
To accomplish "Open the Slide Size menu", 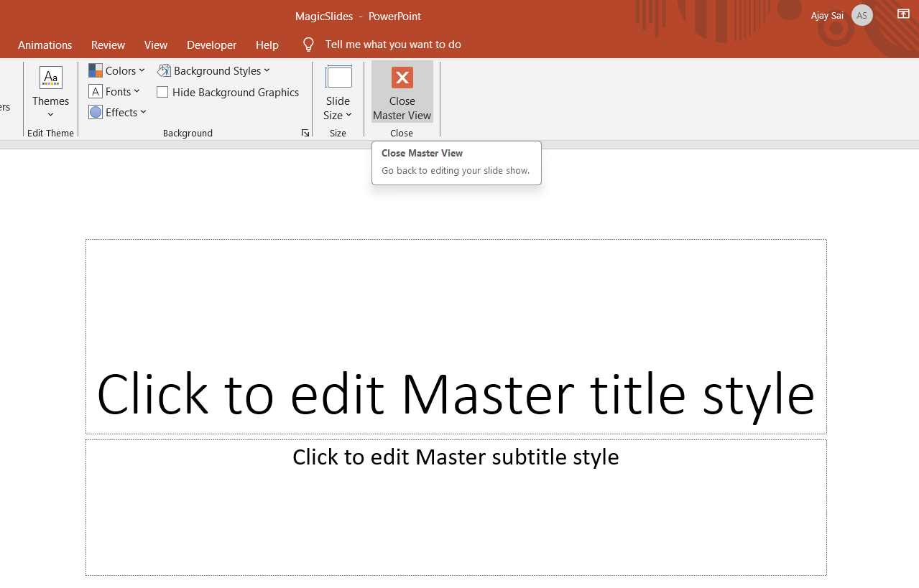I will [x=338, y=92].
